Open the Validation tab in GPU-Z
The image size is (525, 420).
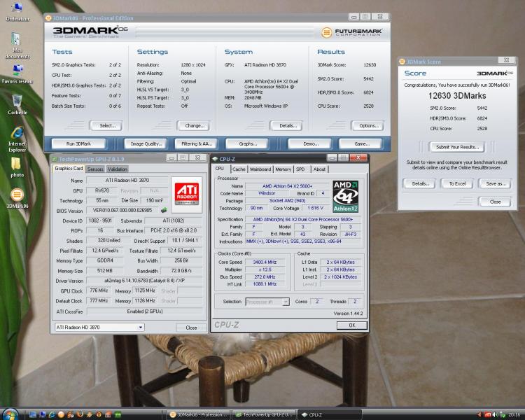117,169
